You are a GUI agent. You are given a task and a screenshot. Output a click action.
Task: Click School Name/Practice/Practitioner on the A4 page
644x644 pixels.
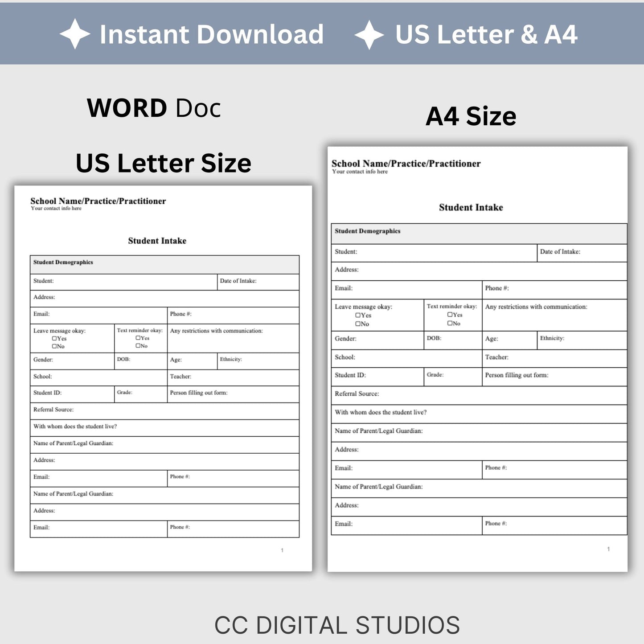pyautogui.click(x=406, y=164)
